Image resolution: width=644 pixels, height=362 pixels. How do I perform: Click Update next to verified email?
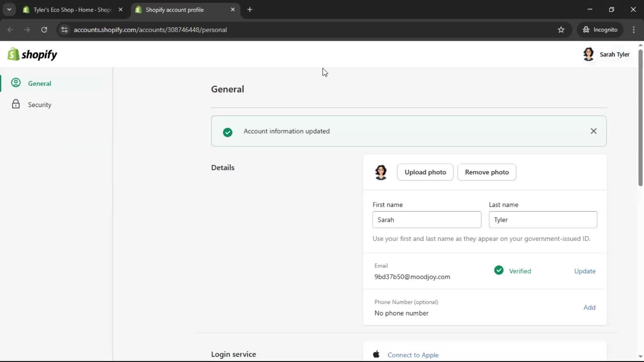point(585,271)
